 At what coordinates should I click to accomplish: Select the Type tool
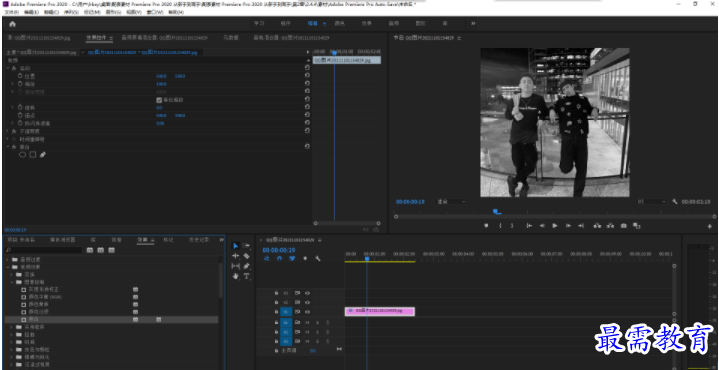tap(246, 276)
